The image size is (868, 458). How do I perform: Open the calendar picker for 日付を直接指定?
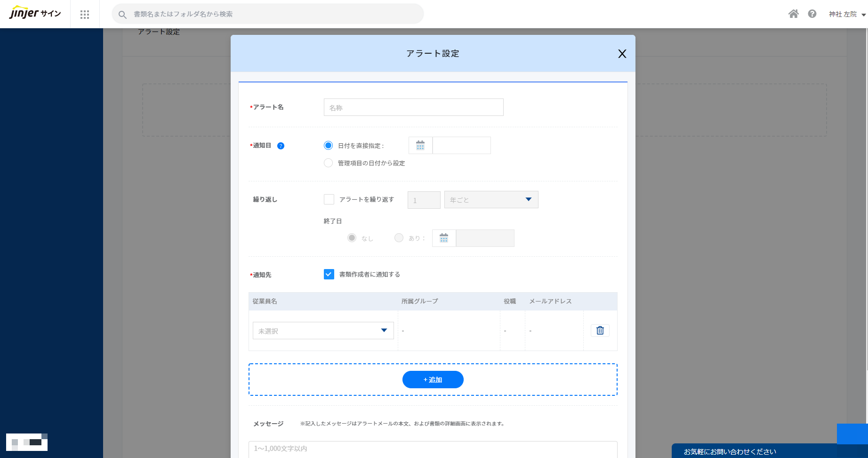[420, 145]
